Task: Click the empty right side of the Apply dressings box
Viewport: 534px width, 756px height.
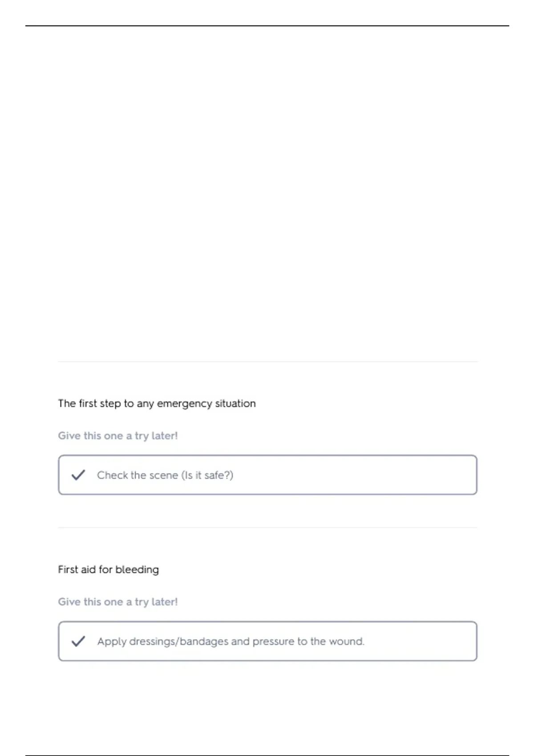Action: point(421,641)
